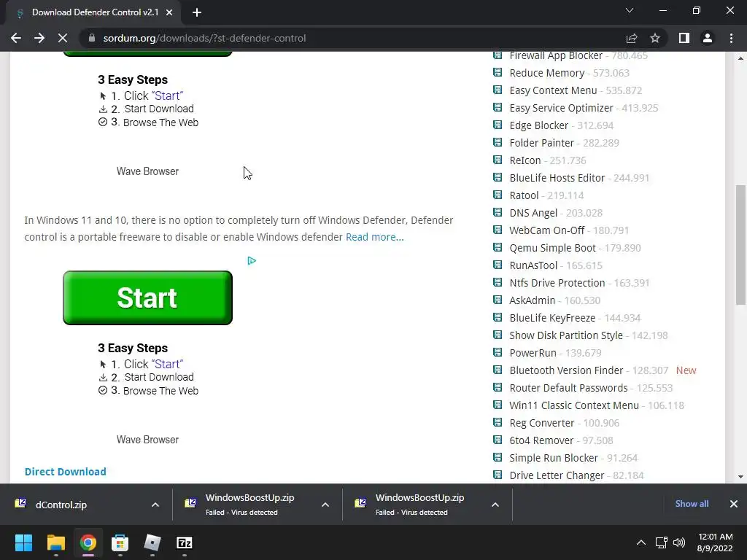Open Win11 Classic Context Menu link
The width and height of the screenshot is (747, 560).
(573, 405)
